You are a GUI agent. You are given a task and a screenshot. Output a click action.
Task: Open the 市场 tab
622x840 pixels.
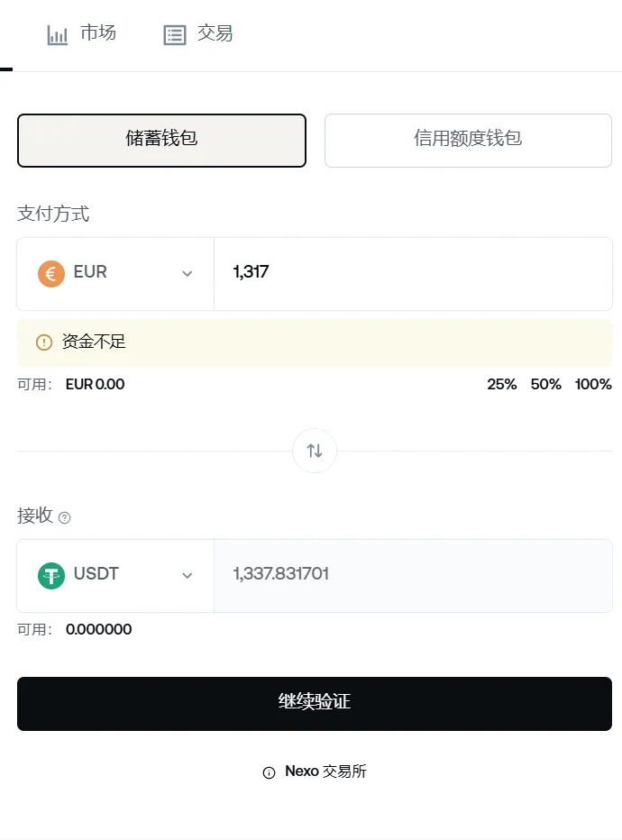tap(97, 34)
